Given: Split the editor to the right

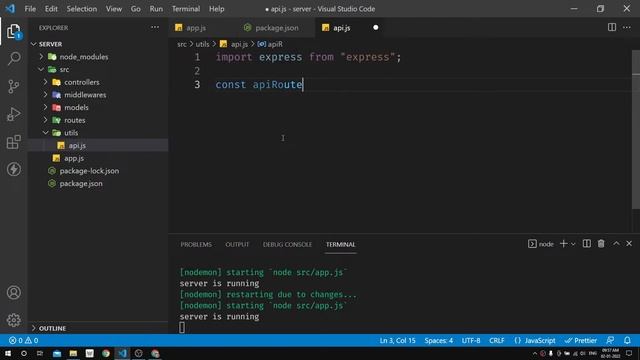Looking at the screenshot, I should point(611,27).
